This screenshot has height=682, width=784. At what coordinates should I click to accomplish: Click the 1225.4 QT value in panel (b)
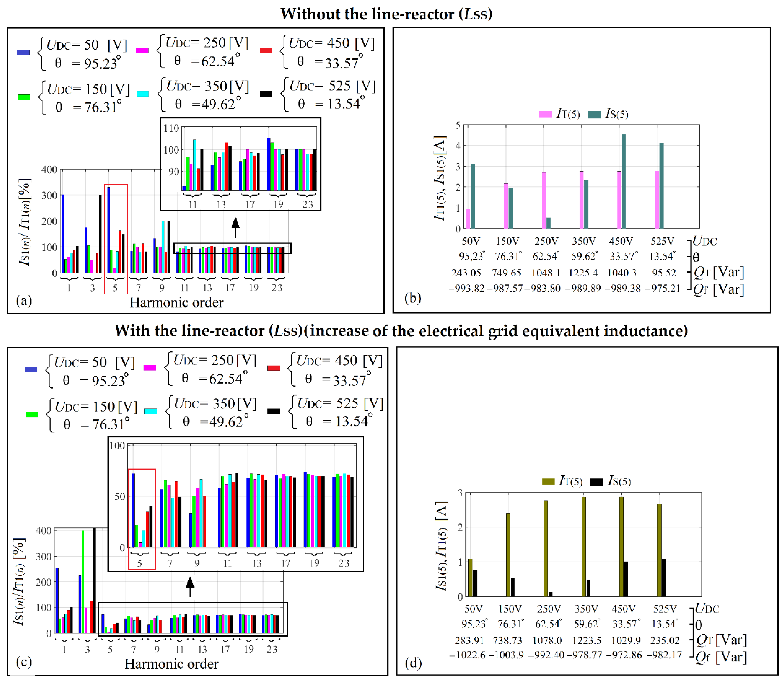pos(583,273)
